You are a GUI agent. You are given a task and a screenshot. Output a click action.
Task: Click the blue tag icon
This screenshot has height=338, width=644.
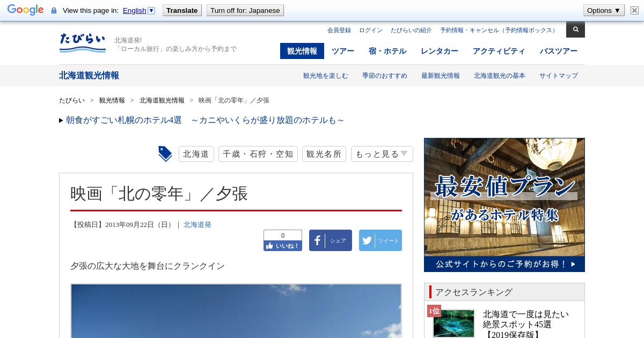[165, 154]
